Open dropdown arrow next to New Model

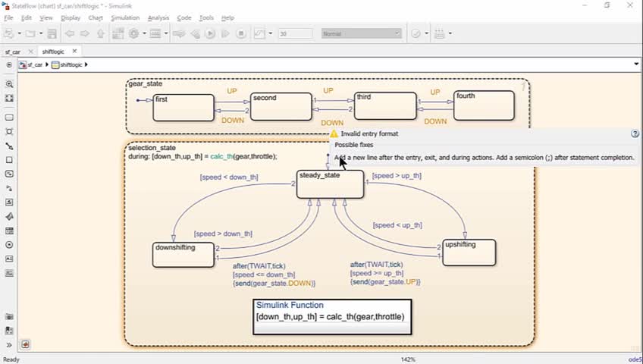pos(19,33)
